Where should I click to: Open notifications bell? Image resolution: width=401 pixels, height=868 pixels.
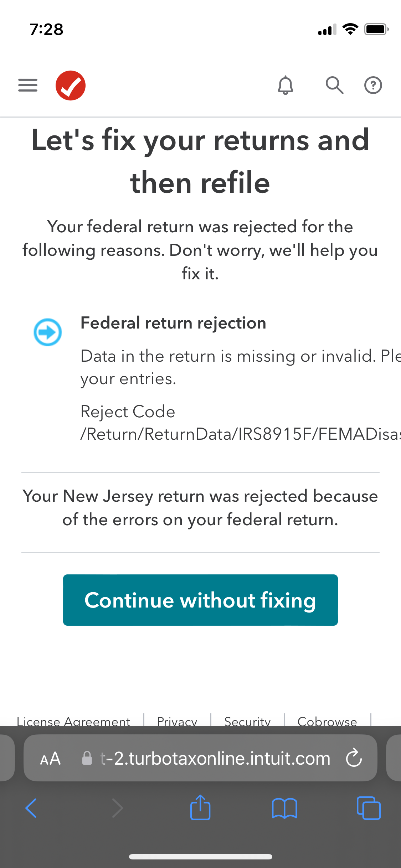click(286, 85)
